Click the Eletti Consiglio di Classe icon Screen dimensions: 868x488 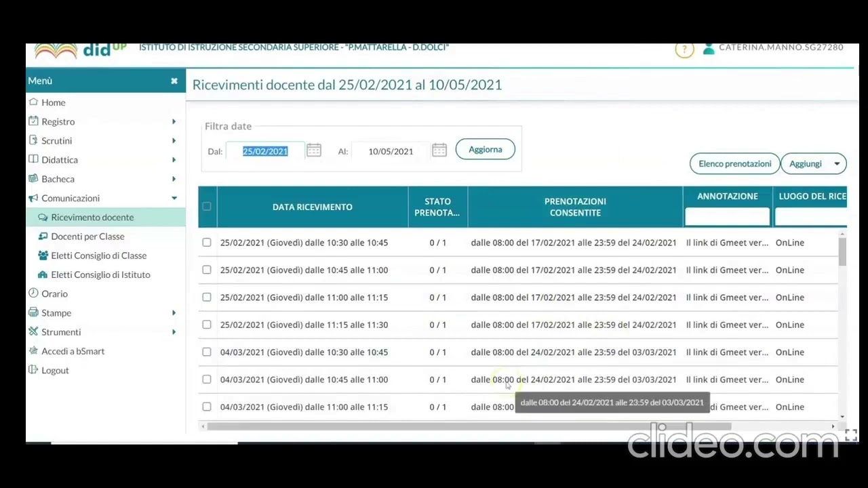pos(43,256)
